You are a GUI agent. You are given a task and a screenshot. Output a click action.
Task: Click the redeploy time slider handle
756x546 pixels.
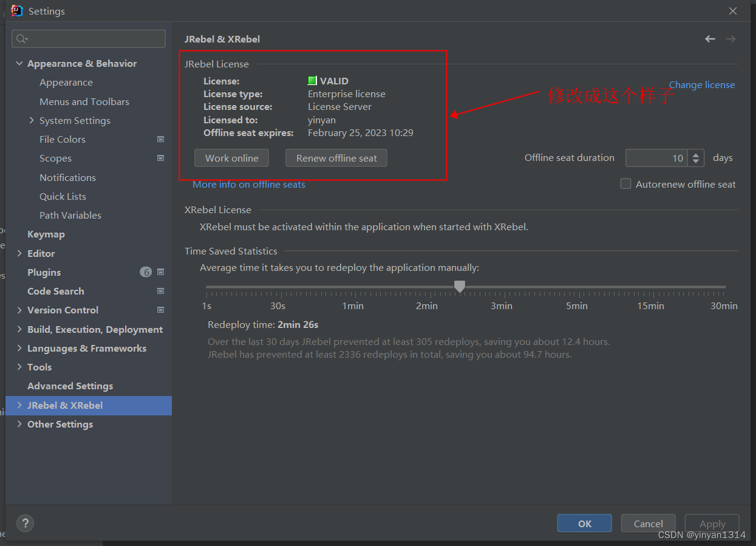coord(460,286)
